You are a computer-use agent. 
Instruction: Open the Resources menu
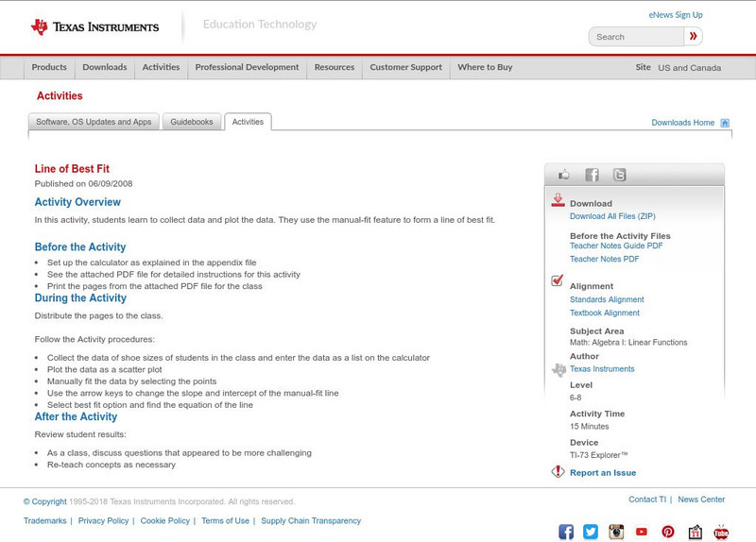click(335, 67)
